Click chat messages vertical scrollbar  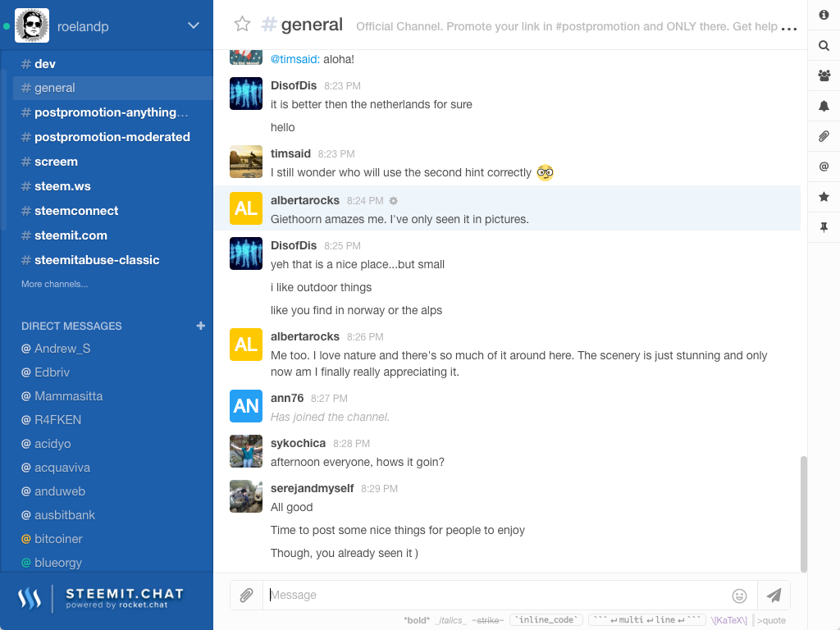point(803,514)
